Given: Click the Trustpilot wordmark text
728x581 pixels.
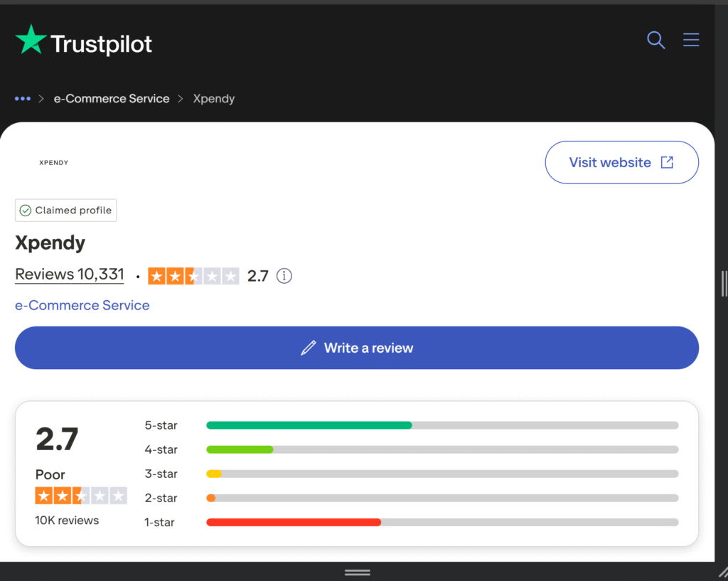Looking at the screenshot, I should [101, 44].
